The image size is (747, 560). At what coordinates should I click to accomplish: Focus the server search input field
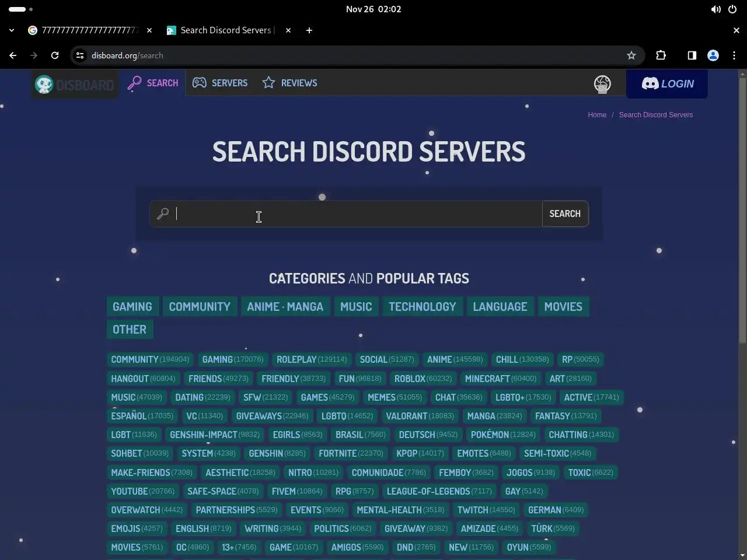tap(346, 213)
